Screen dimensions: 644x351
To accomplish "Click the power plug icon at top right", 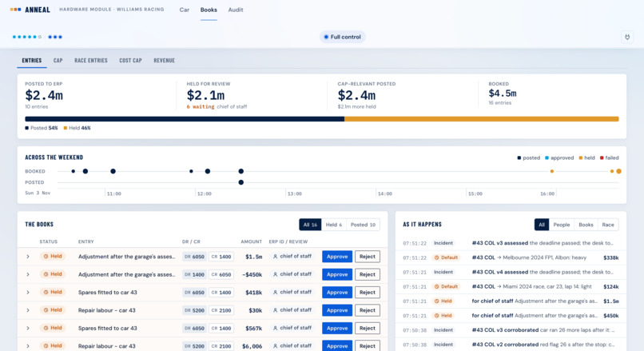I will (627, 37).
